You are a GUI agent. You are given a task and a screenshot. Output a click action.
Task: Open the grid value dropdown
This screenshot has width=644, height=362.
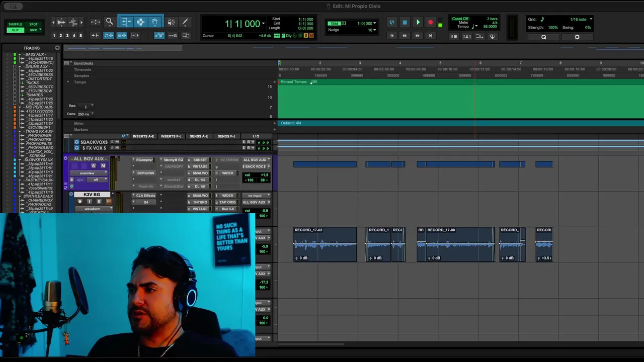point(374,23)
